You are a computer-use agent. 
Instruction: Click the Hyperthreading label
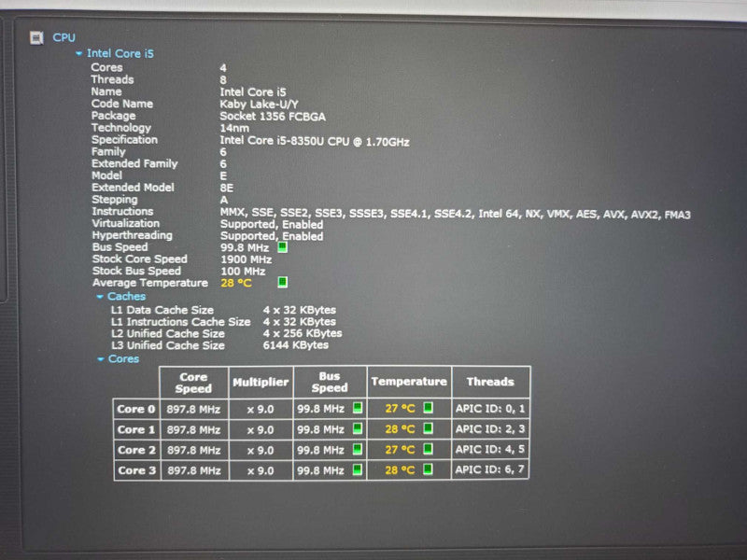click(132, 235)
